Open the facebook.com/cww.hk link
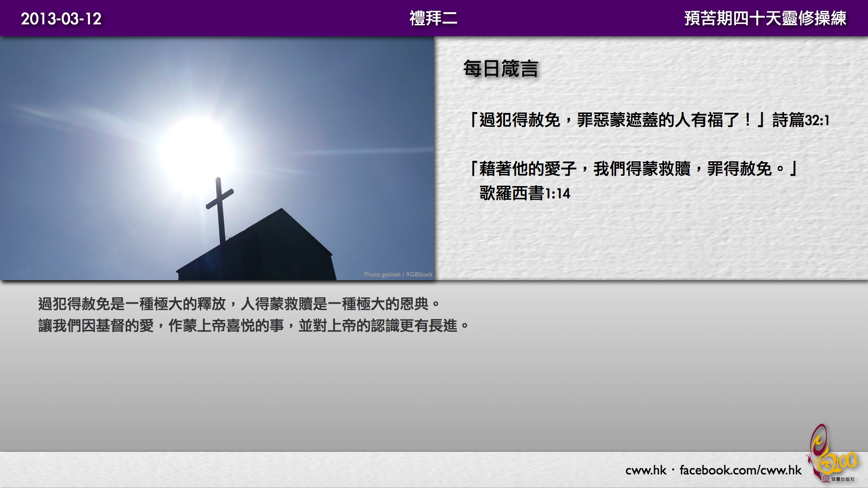 pyautogui.click(x=740, y=470)
